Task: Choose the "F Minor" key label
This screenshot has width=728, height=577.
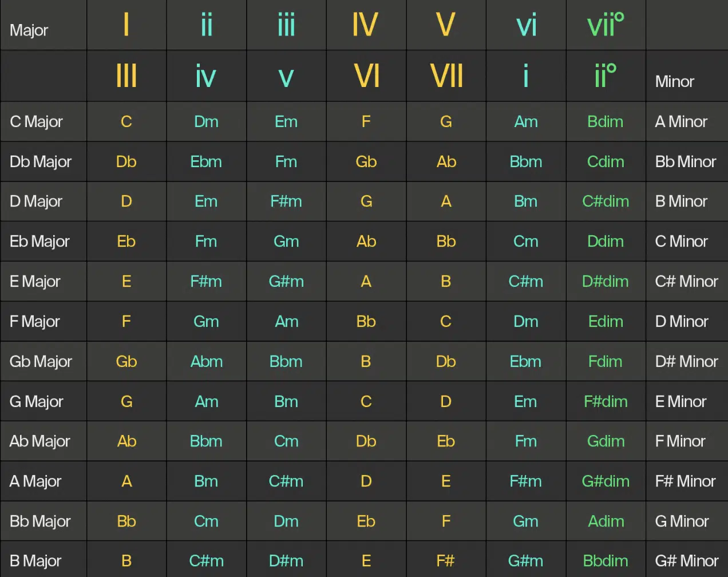Action: point(680,441)
